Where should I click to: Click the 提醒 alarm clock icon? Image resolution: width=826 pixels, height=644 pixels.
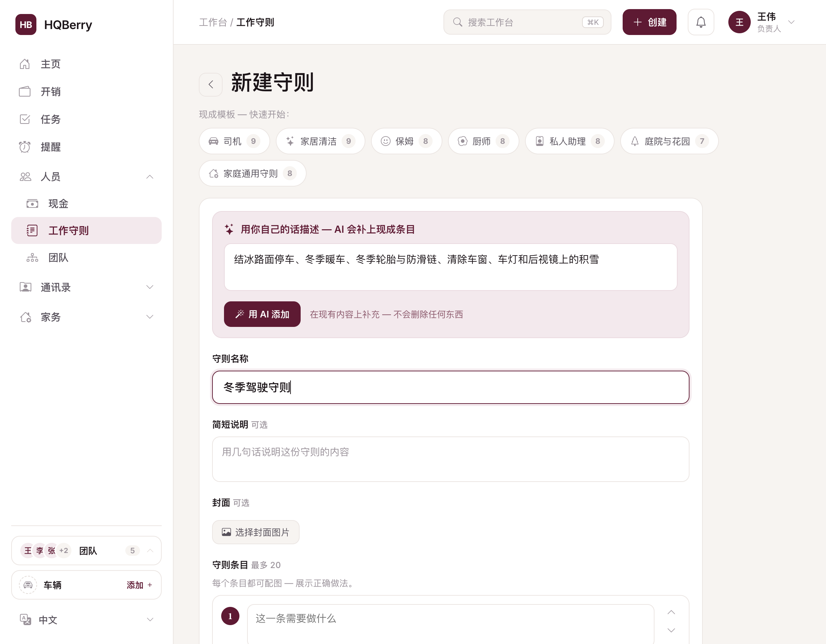click(25, 147)
